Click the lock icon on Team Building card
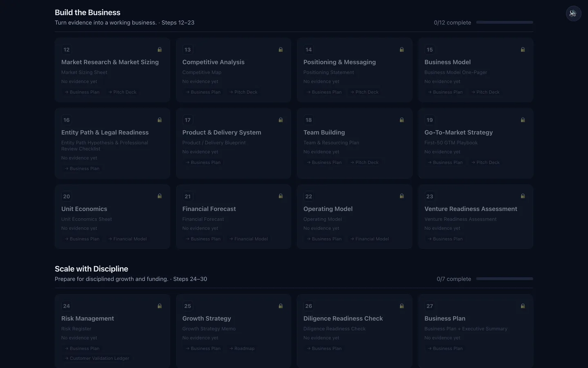Viewport: 588px width, 368px height. pyautogui.click(x=402, y=120)
